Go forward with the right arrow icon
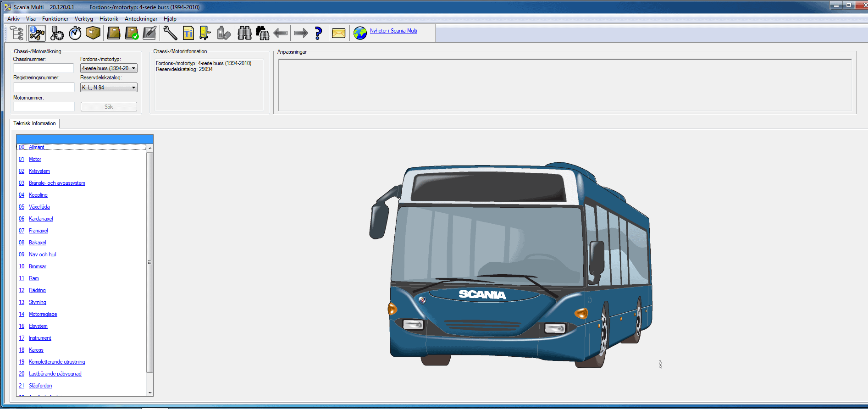Viewport: 868px width, 409px height. [x=301, y=33]
